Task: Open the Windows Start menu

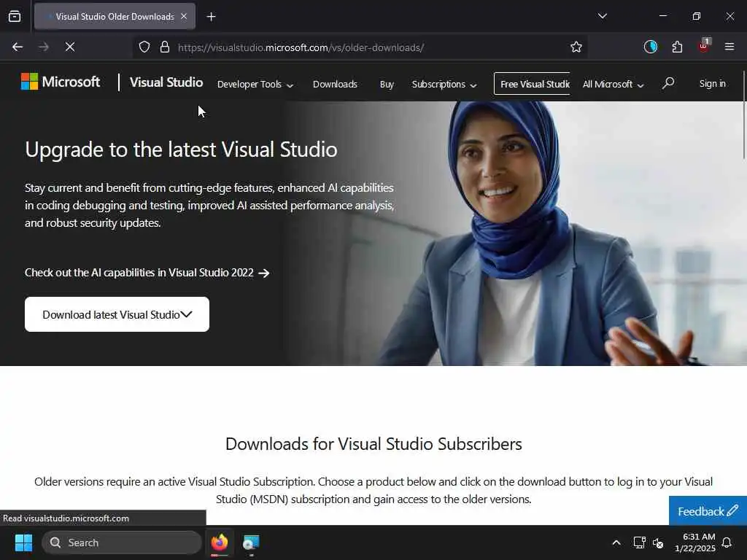Action: click(x=23, y=542)
